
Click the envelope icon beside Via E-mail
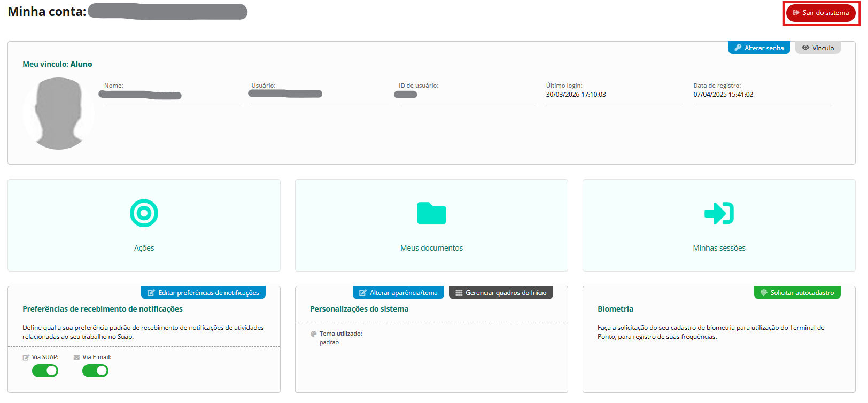pyautogui.click(x=76, y=358)
